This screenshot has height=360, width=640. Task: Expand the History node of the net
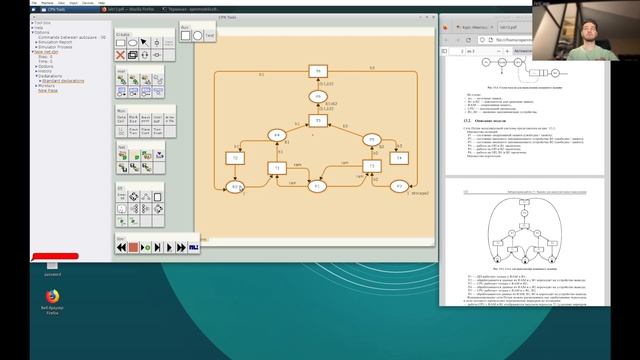(36, 71)
